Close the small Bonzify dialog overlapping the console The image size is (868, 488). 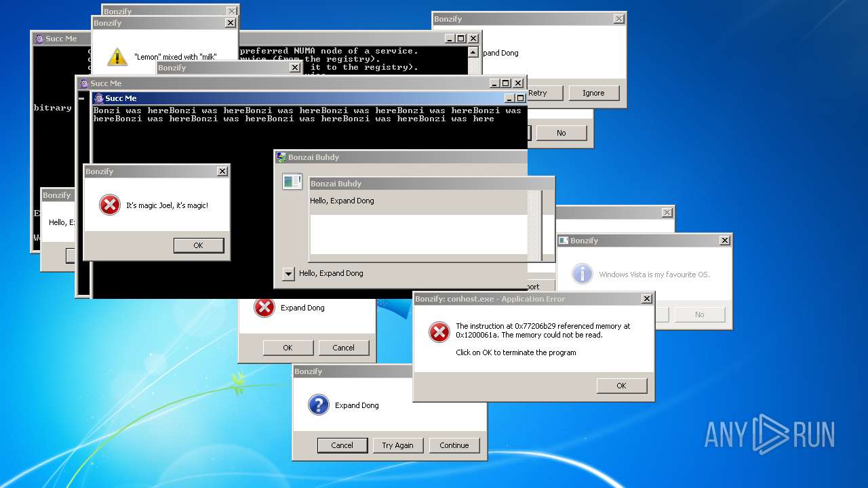coord(295,68)
